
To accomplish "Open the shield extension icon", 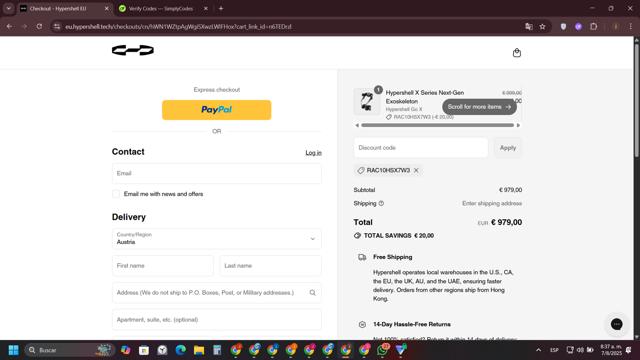I will pyautogui.click(x=563, y=27).
